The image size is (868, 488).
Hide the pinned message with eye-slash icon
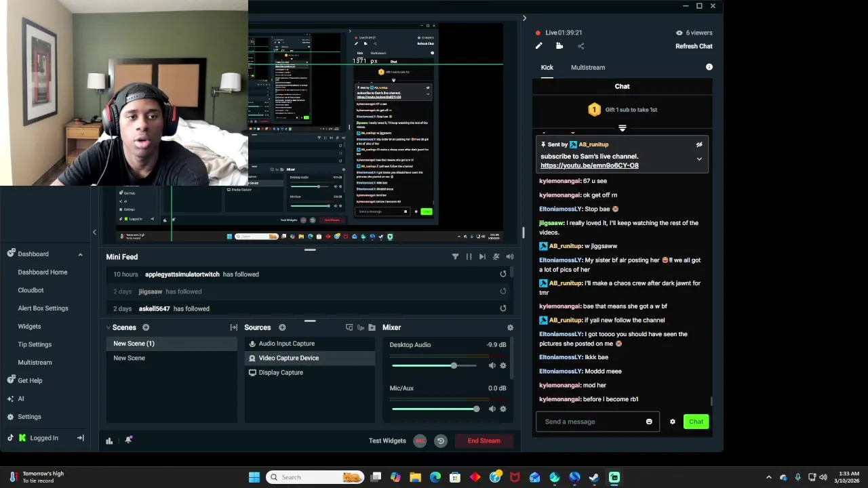point(699,144)
